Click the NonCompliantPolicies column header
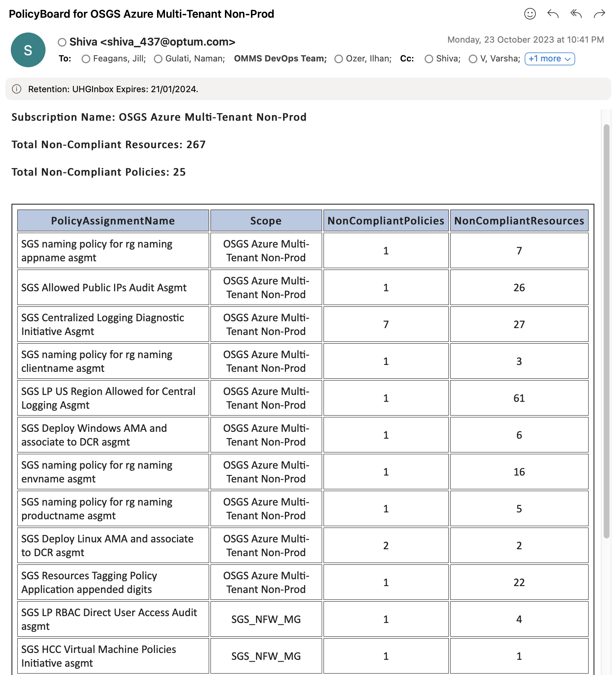616x675 pixels. [x=386, y=221]
